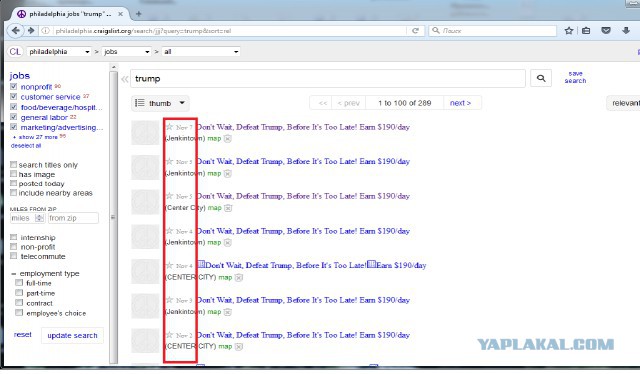The image size is (640, 374).
Task: Open a new browser tab with plus
Action: [x=138, y=14]
